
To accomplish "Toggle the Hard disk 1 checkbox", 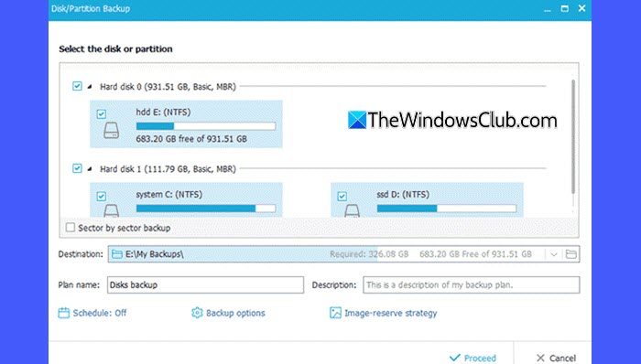I will tap(77, 168).
